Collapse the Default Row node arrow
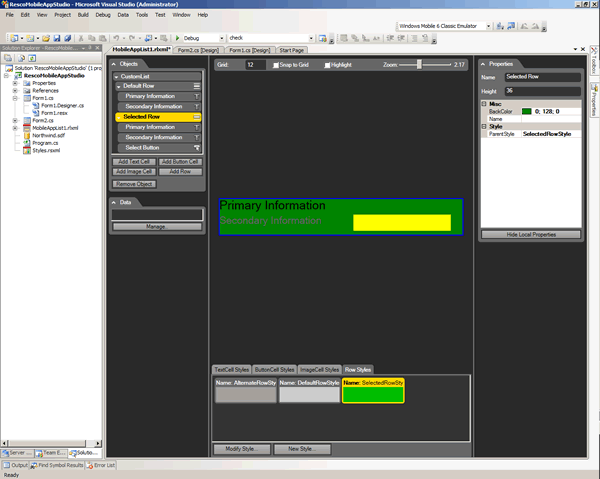The height and width of the screenshot is (479, 600). click(119, 86)
